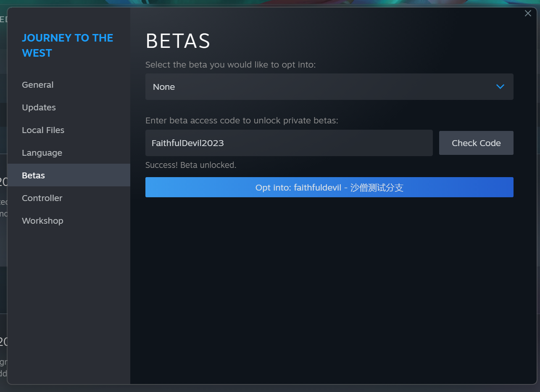This screenshot has width=540, height=392.
Task: Close the game properties dialog
Action: coord(528,13)
